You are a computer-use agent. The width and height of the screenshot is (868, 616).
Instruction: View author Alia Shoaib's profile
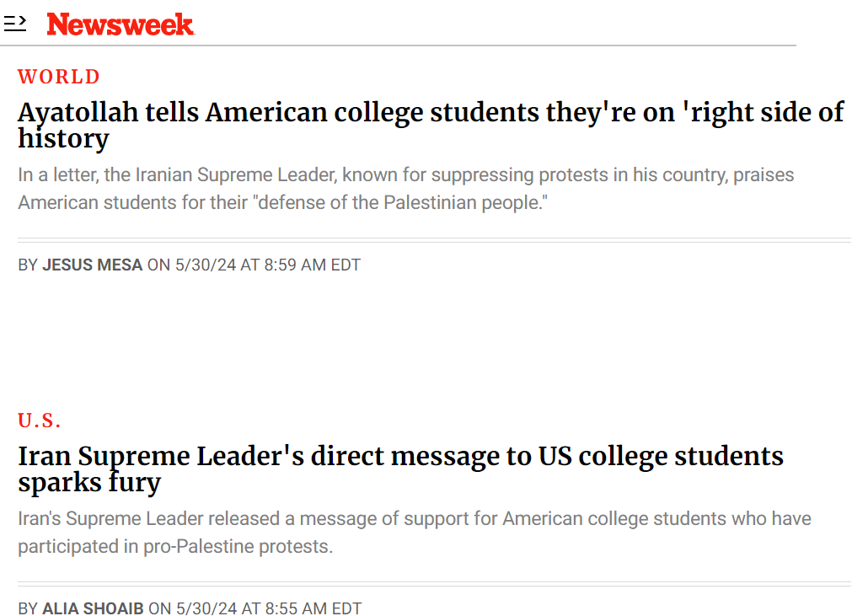tap(93, 608)
